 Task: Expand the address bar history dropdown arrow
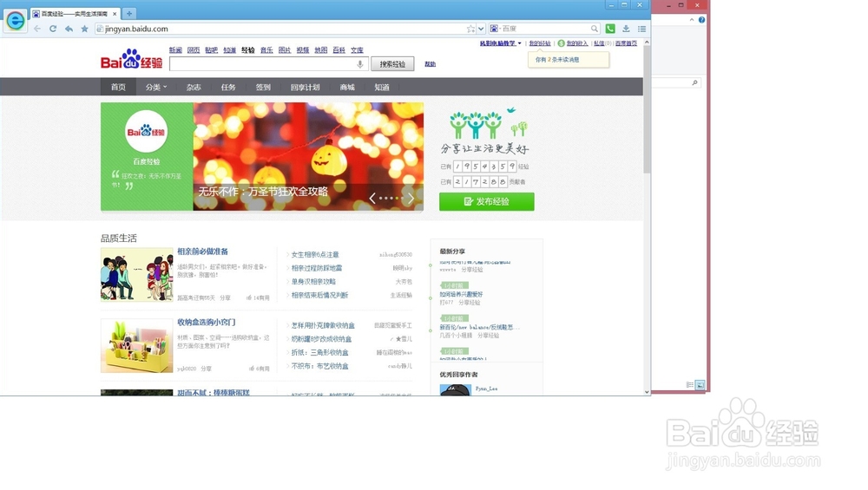[x=481, y=29]
